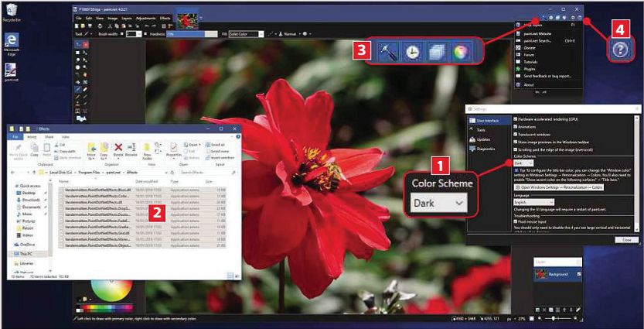Click the zoom slider in status bar
Viewport: 644px width, 329px height.
[557, 319]
